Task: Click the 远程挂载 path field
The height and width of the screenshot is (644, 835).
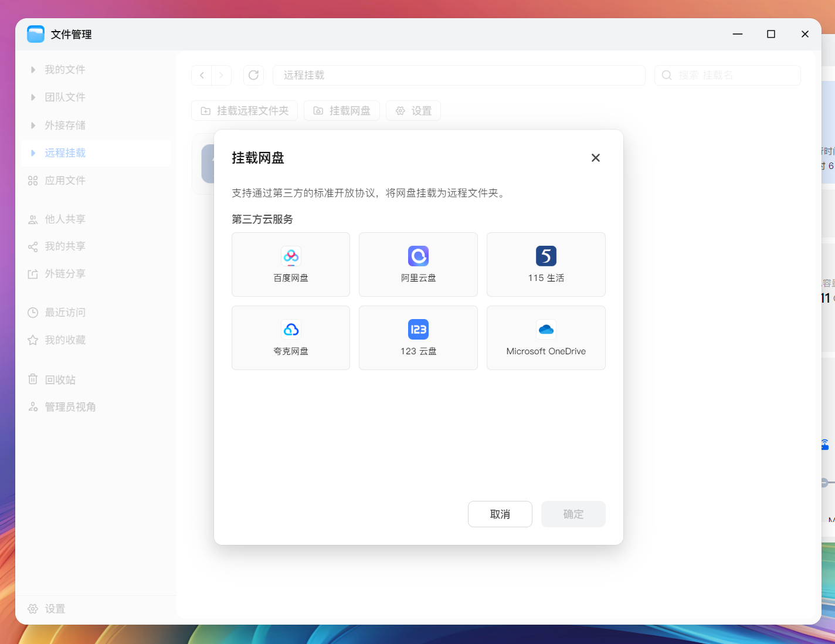Action: (459, 75)
